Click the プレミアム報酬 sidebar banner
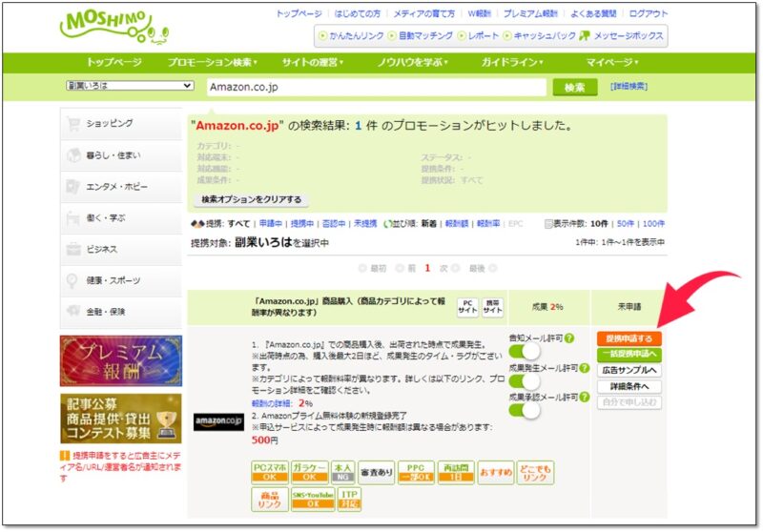Image resolution: width=763 pixels, height=532 pixels. pyautogui.click(x=121, y=360)
